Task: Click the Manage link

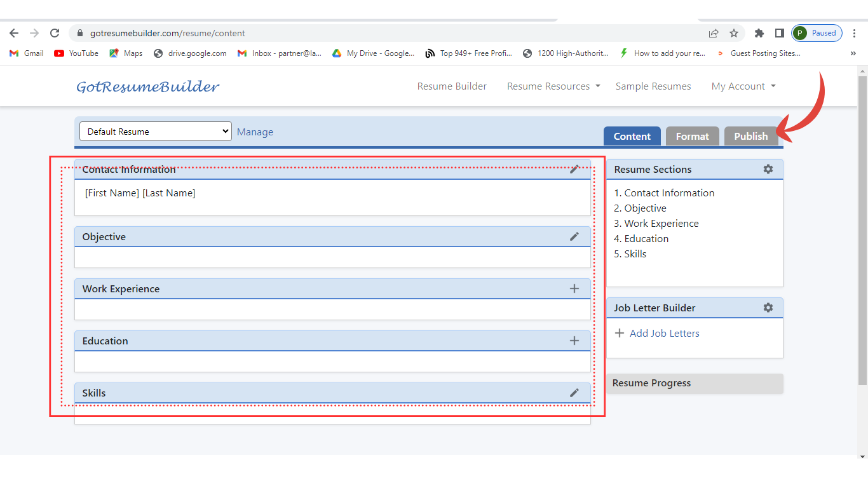Action: [x=255, y=132]
